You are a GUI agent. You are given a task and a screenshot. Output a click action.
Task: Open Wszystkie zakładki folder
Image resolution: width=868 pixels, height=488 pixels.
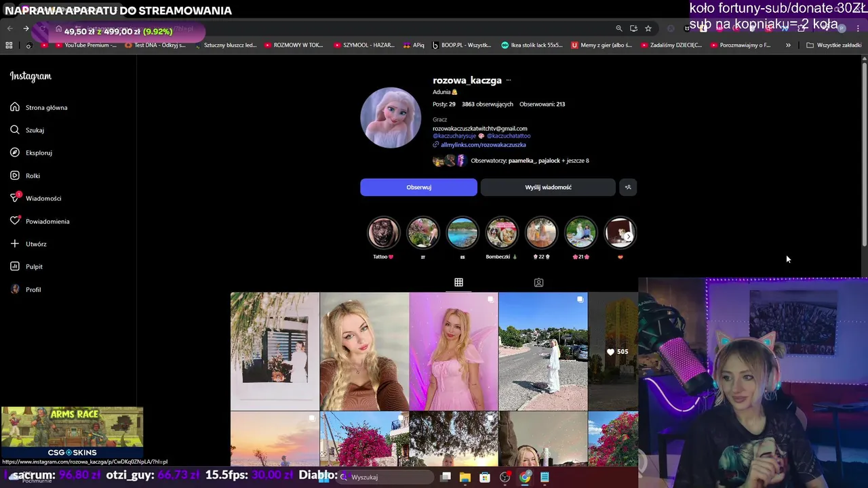[834, 45]
